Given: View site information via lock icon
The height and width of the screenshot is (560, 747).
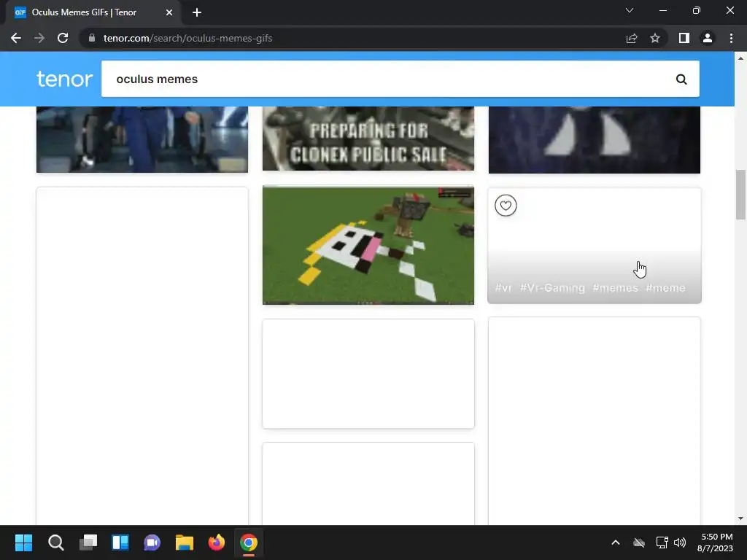Looking at the screenshot, I should 92,38.
